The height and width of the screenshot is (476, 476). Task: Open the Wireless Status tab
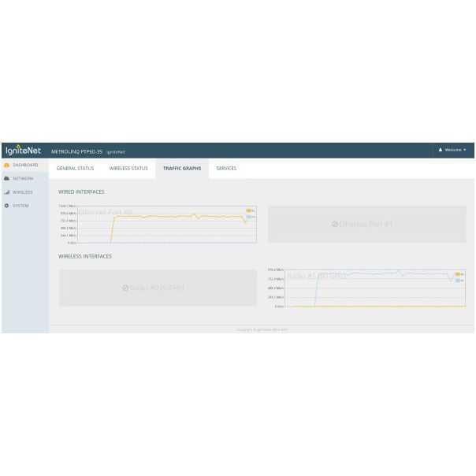(x=128, y=168)
